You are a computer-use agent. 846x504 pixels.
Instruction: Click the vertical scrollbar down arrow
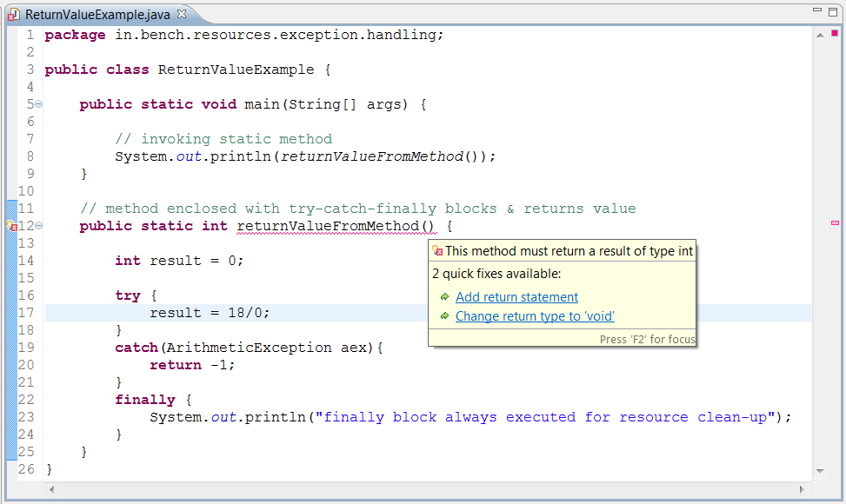pos(820,471)
